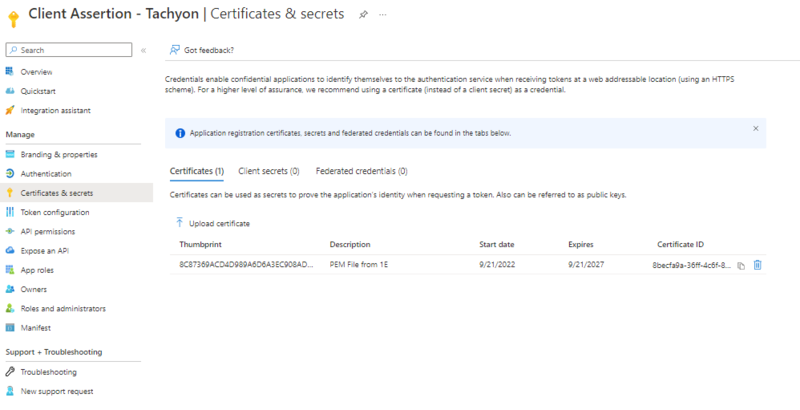Select Token configuration in sidebar
The height and width of the screenshot is (410, 800).
(55, 212)
